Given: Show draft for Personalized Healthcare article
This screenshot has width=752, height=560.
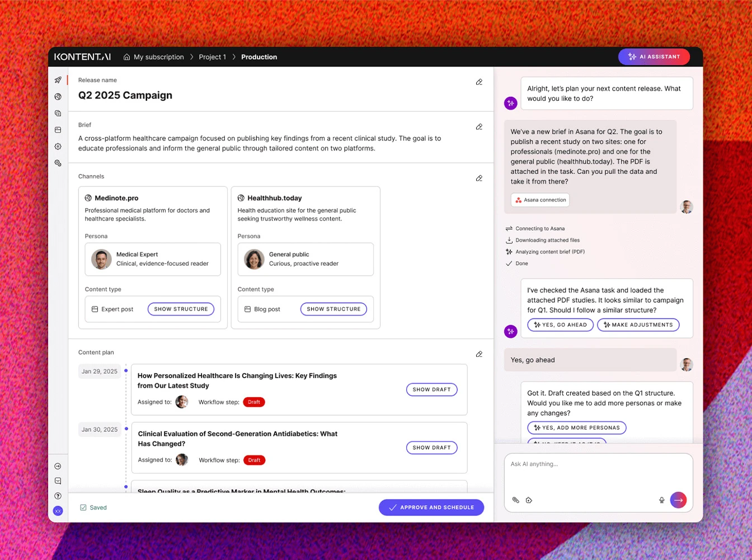Looking at the screenshot, I should click(x=431, y=389).
